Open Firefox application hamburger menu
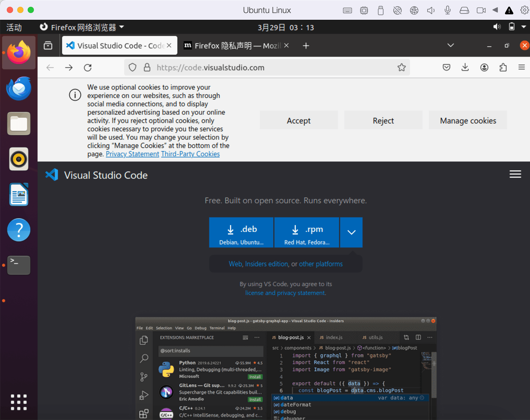The image size is (530, 420). 521,67
